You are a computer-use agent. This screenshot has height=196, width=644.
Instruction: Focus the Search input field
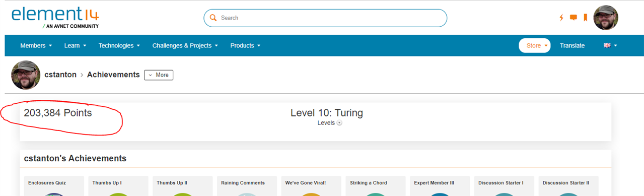(325, 18)
